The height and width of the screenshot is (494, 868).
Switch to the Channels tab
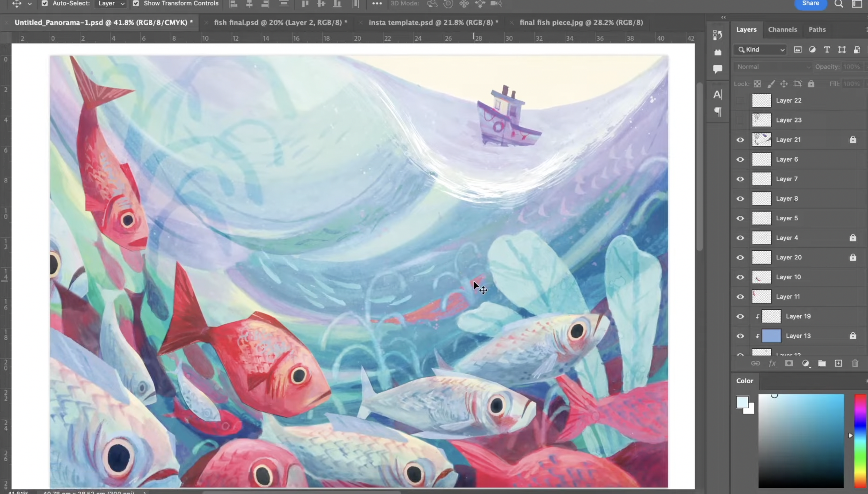click(782, 29)
